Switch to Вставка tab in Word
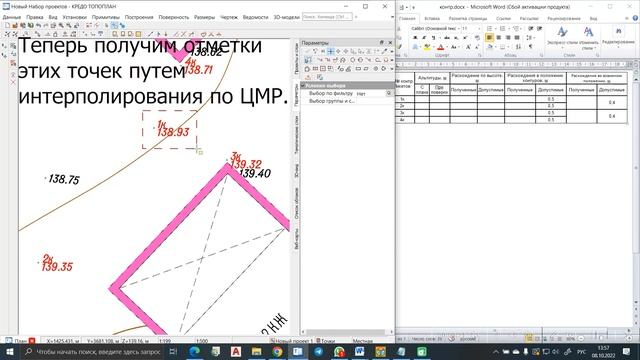This screenshot has width=640, height=360. (x=432, y=18)
